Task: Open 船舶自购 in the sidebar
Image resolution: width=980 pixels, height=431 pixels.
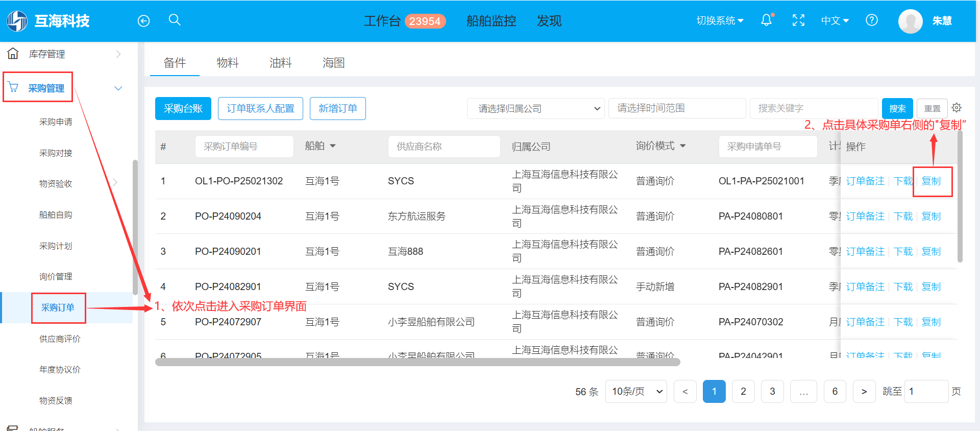Action: (56, 215)
